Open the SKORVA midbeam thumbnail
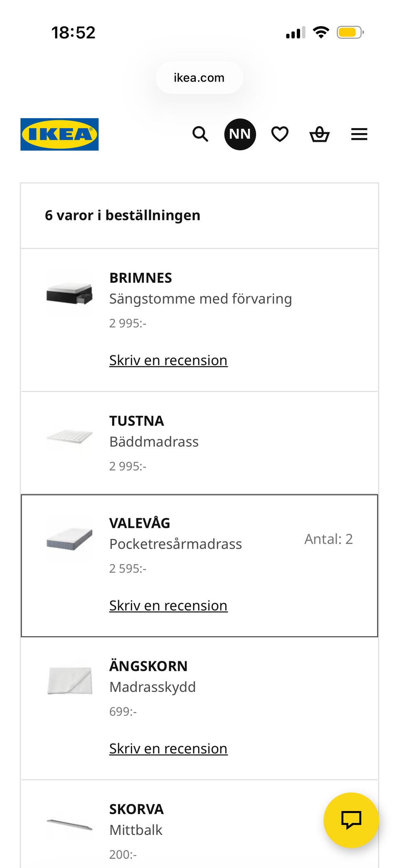Image resolution: width=399 pixels, height=868 pixels. click(69, 824)
